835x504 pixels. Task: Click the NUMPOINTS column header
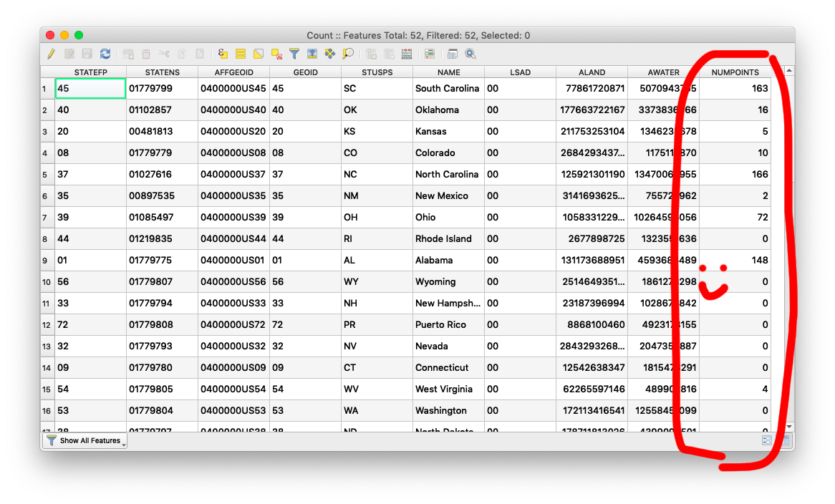(x=735, y=72)
